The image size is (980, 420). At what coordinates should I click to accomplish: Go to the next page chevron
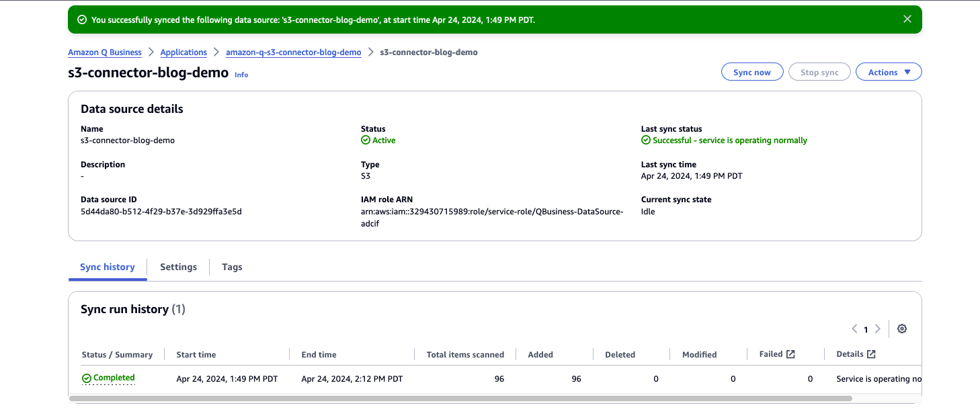(x=877, y=329)
